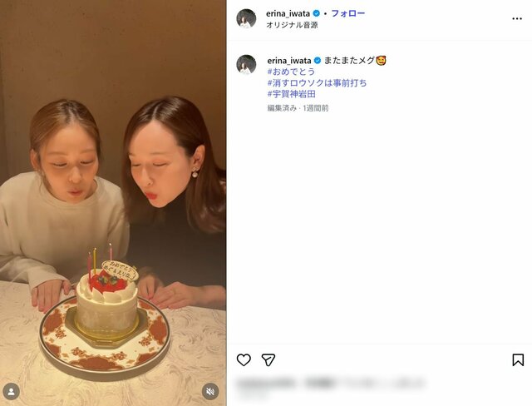Pause the birthday cake video
The height and width of the screenshot is (406, 532).
coord(113,203)
